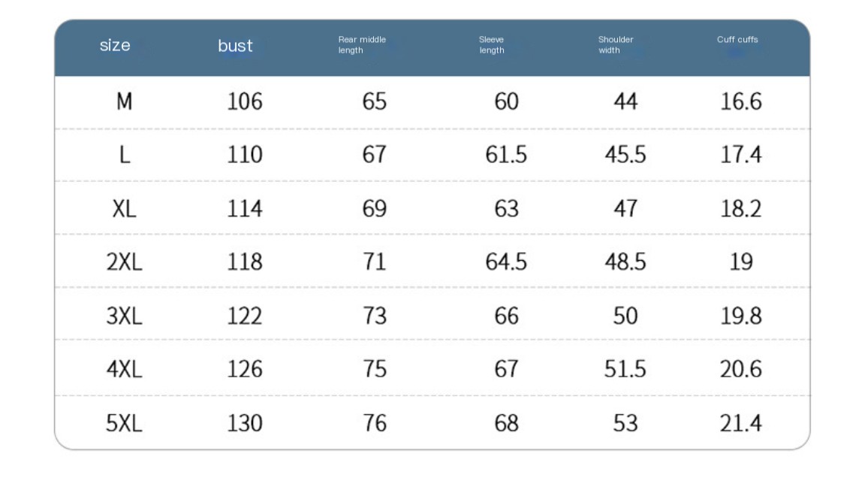Click the "bust" column header
This screenshot has height=481, width=868.
pos(235,46)
